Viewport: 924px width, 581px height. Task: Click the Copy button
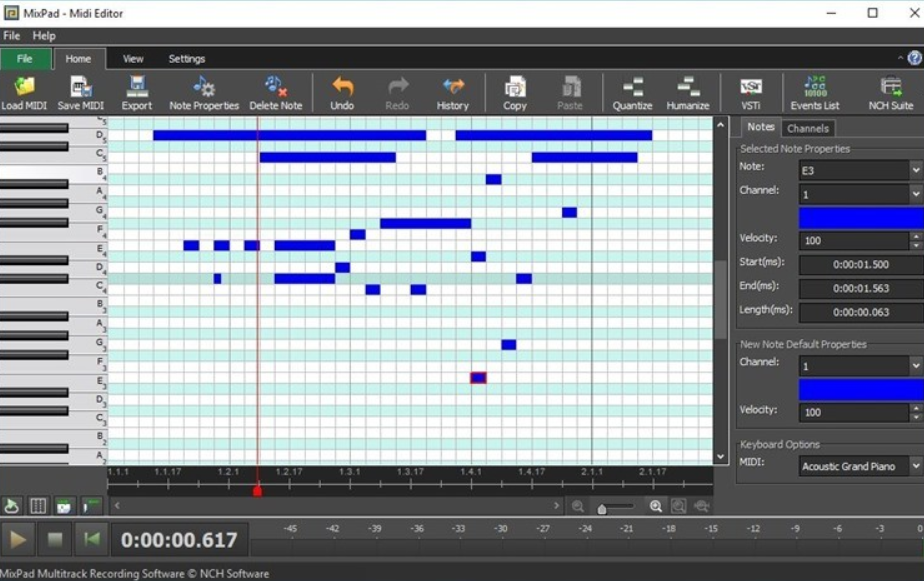(x=514, y=92)
